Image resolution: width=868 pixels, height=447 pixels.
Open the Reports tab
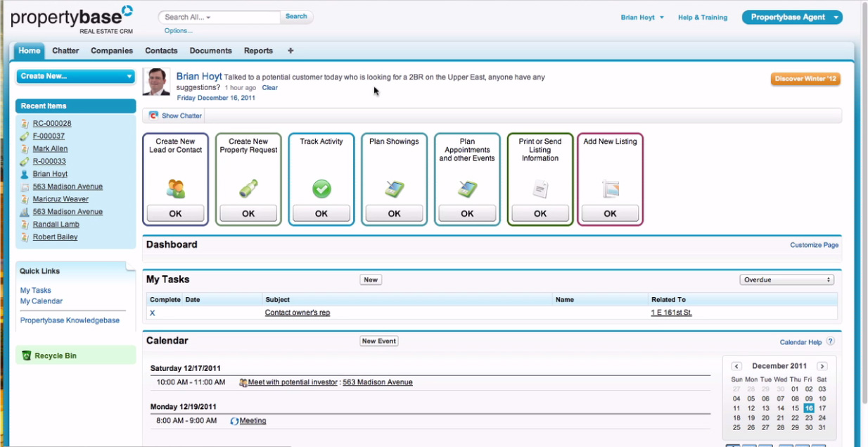click(258, 51)
